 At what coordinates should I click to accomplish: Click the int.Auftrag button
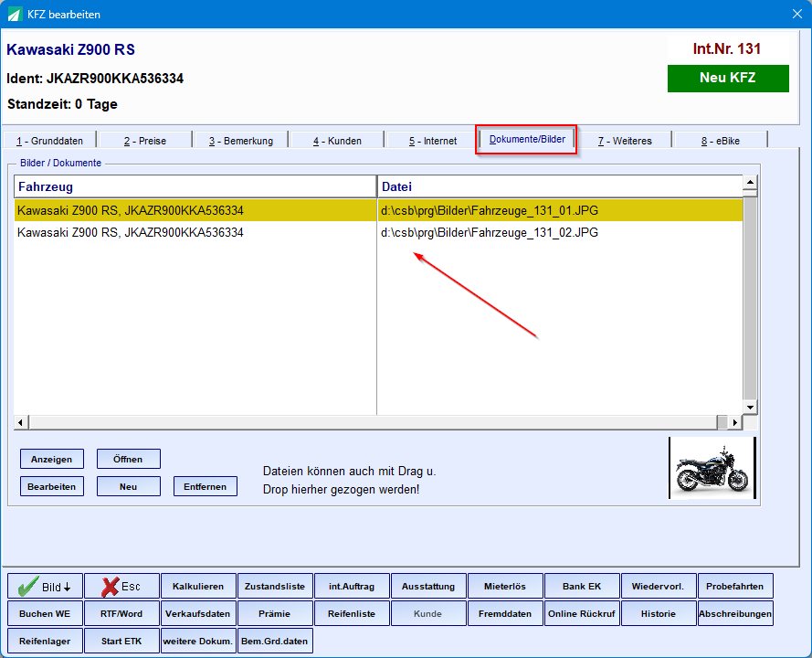(x=352, y=587)
